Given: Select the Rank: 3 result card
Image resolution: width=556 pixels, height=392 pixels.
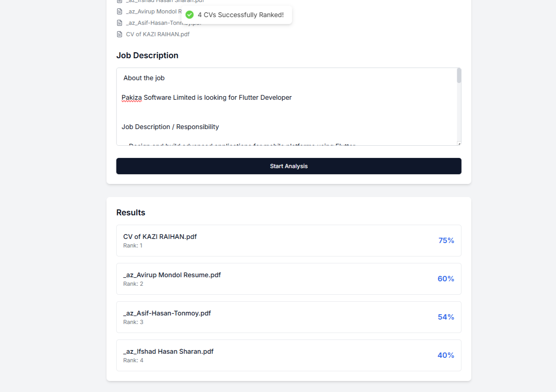Looking at the screenshot, I should click(x=289, y=317).
